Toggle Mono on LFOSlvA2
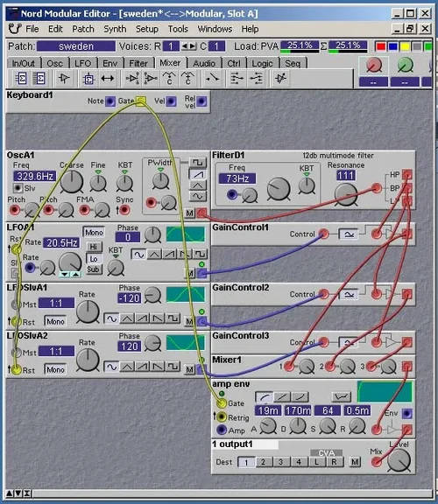The height and width of the screenshot is (504, 438). pyautogui.click(x=55, y=369)
